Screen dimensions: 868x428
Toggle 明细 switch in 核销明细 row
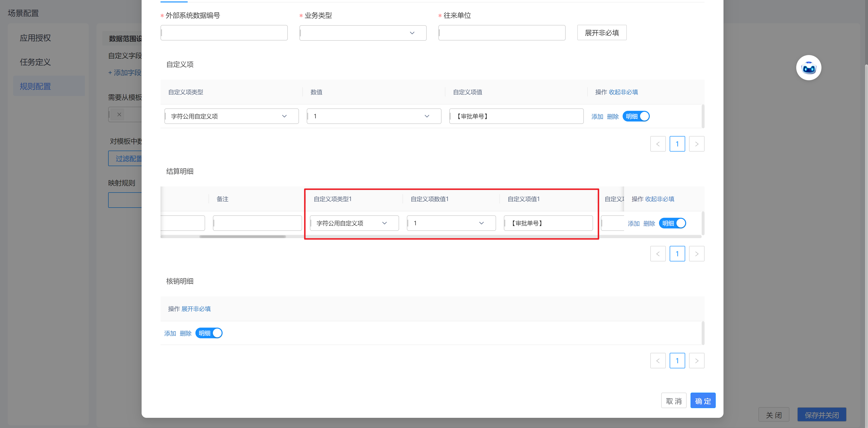point(209,333)
